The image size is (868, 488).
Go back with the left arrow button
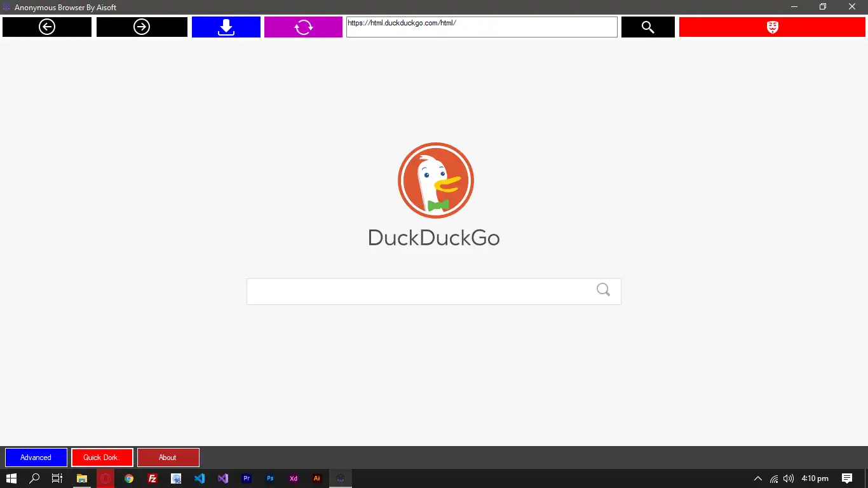coord(47,27)
